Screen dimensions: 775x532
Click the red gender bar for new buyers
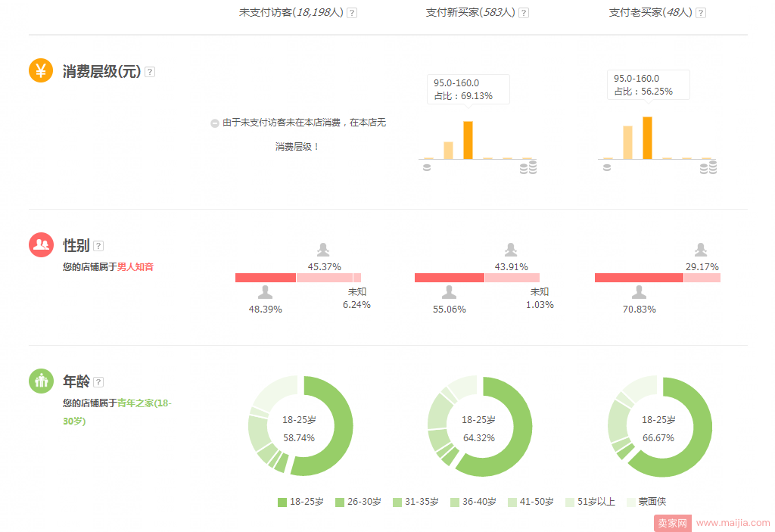tap(450, 278)
